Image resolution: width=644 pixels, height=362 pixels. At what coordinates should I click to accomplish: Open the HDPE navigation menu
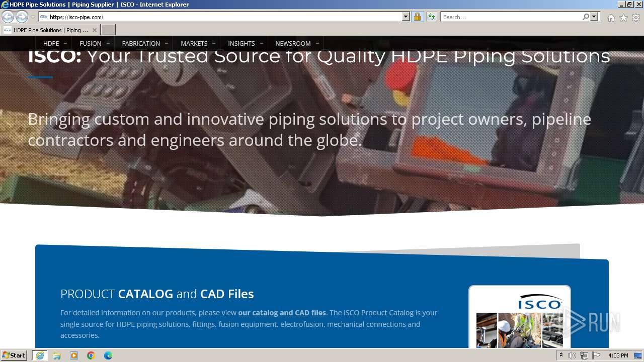(51, 43)
